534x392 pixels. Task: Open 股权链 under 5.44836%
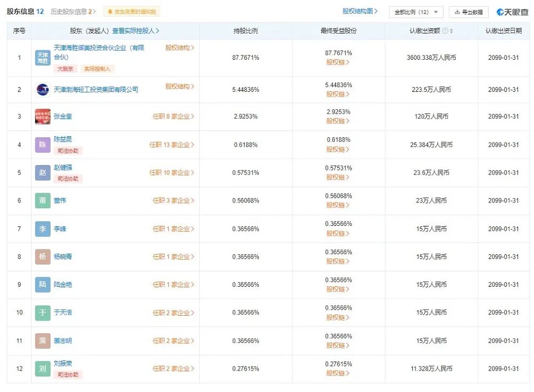(338, 95)
